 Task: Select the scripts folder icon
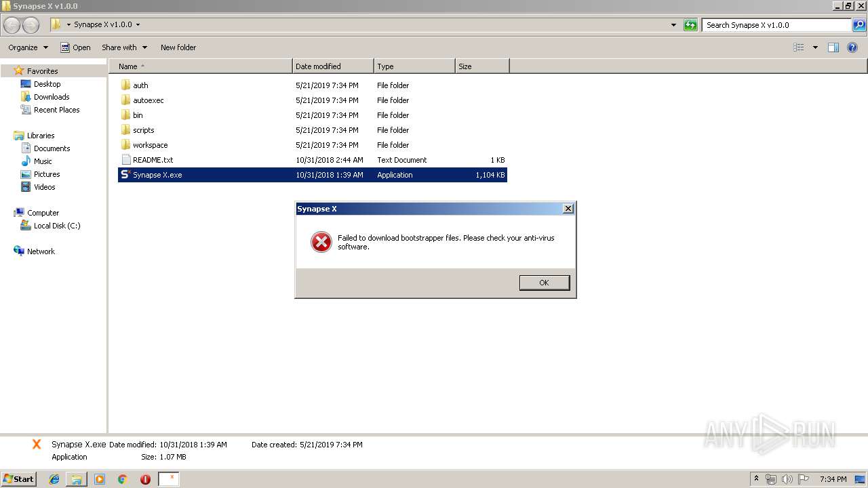coord(125,130)
